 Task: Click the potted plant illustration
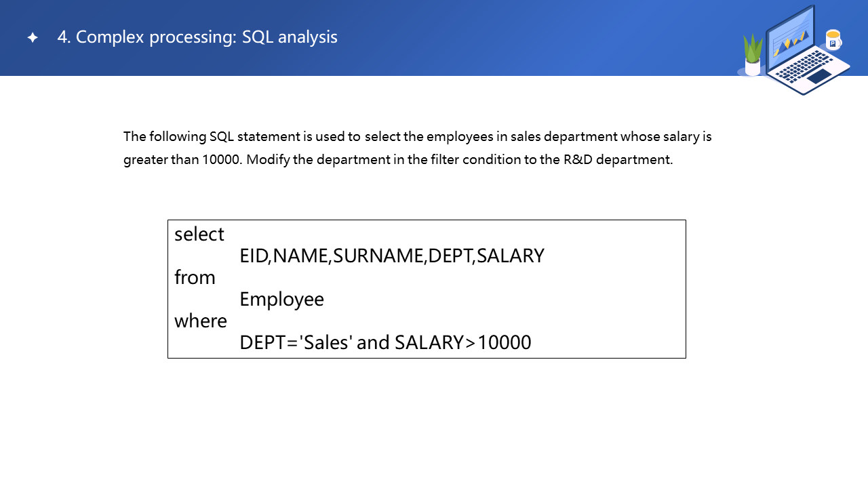tap(753, 56)
